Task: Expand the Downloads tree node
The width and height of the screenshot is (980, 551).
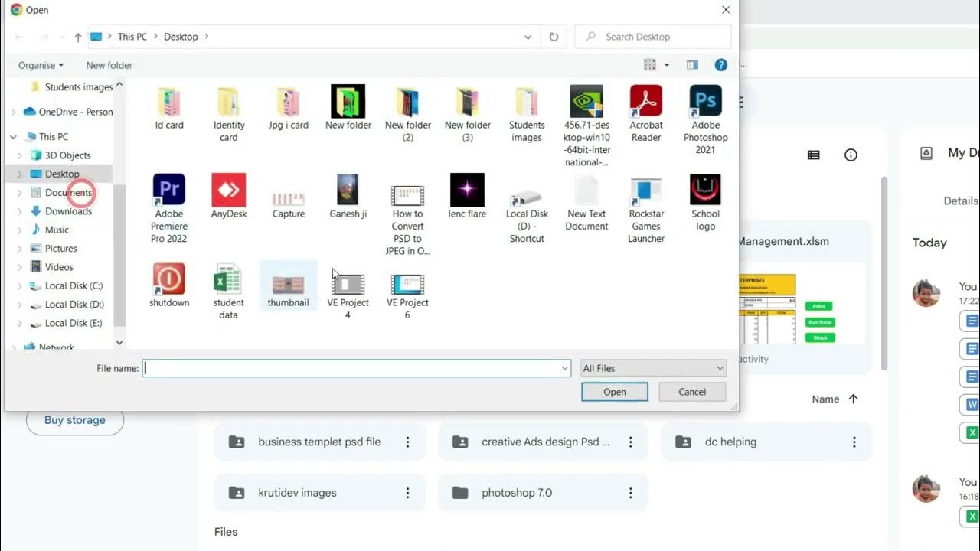Action: pos(20,211)
